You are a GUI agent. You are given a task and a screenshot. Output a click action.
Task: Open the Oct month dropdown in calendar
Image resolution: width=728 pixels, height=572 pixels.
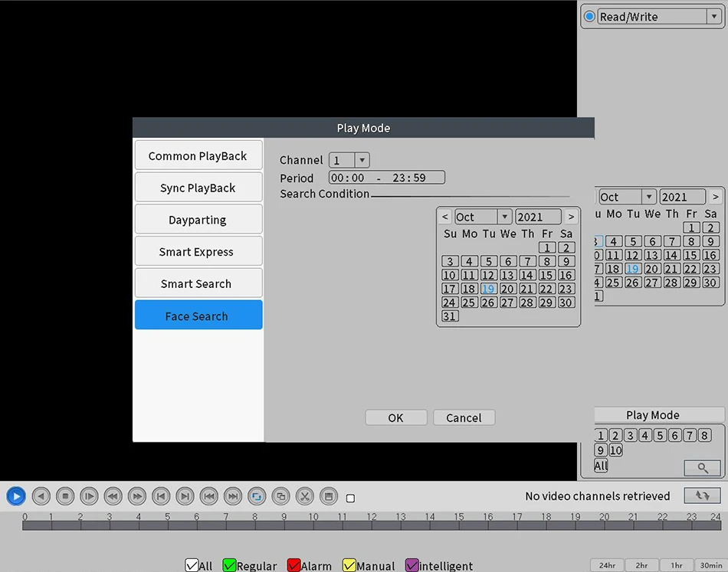(503, 217)
